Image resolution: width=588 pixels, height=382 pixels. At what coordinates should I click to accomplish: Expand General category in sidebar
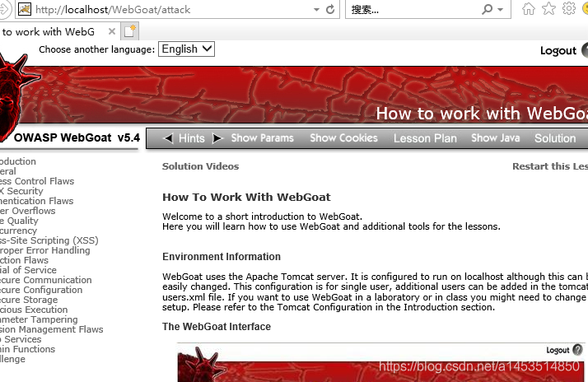pyautogui.click(x=8, y=171)
